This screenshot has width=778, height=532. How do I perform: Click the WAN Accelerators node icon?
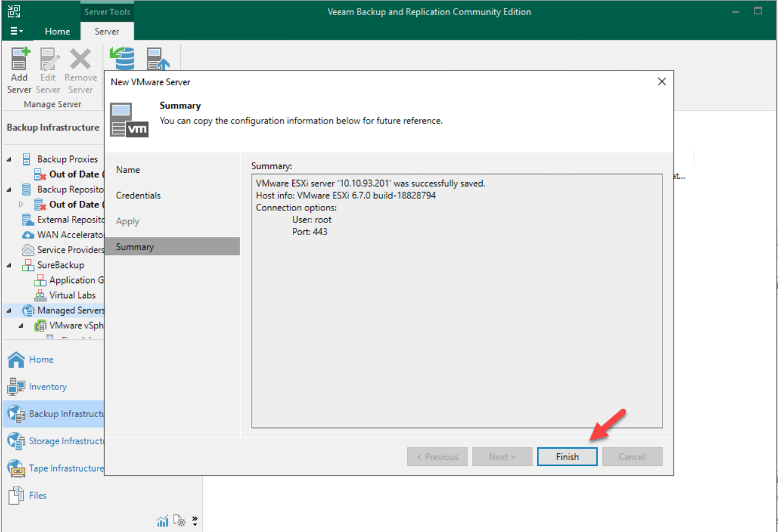click(29, 235)
